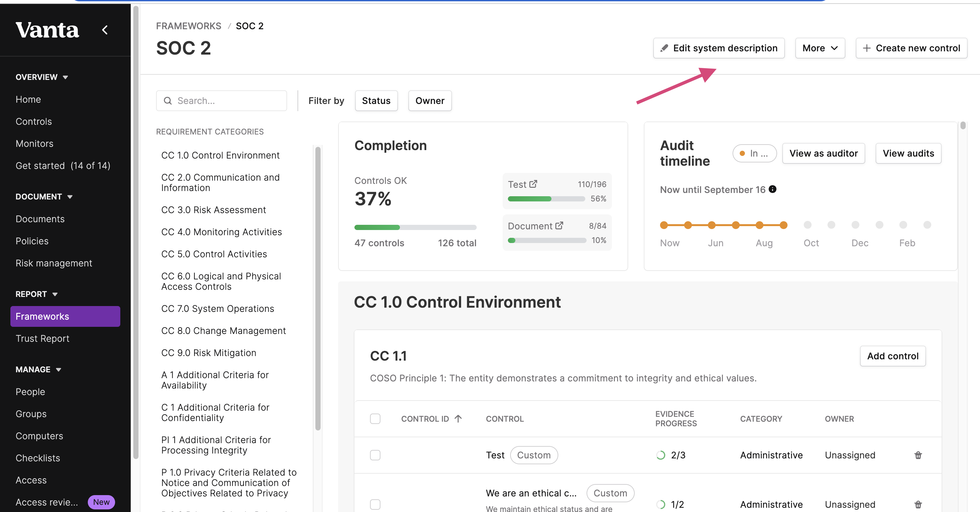Click FRAMEWORKS breadcrumb link
The width and height of the screenshot is (980, 512).
click(188, 26)
